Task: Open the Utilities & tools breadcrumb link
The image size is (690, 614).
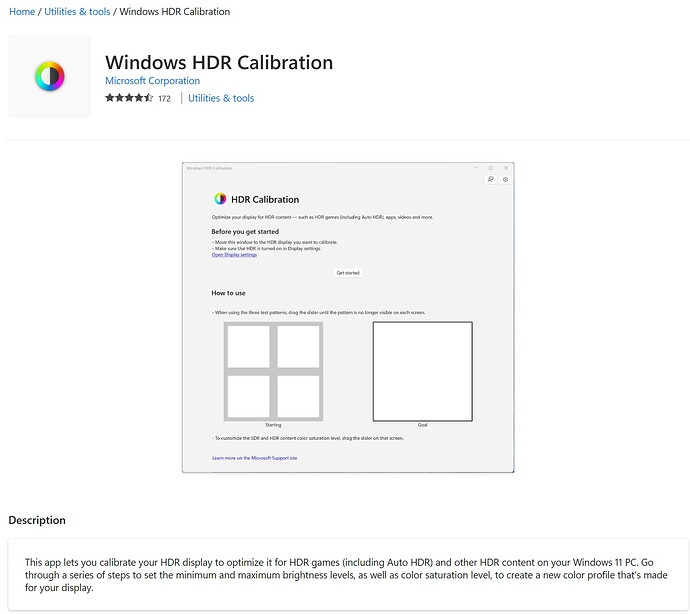Action: coord(77,11)
